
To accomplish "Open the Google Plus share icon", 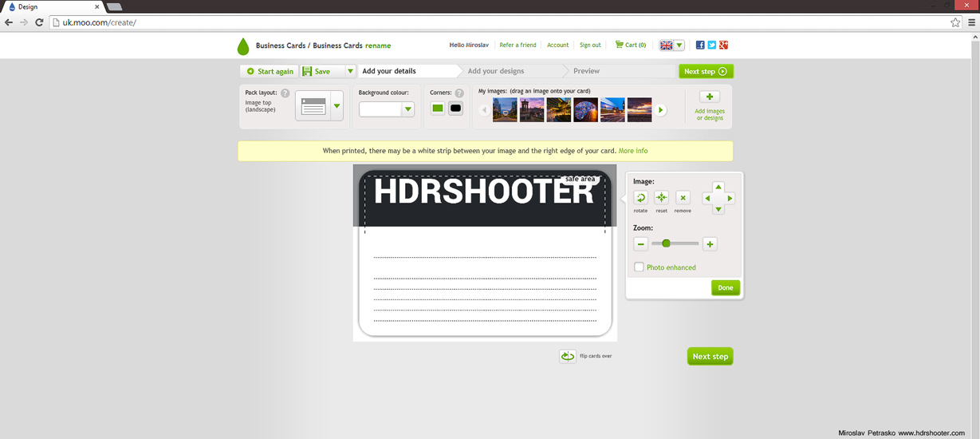I will [x=723, y=45].
